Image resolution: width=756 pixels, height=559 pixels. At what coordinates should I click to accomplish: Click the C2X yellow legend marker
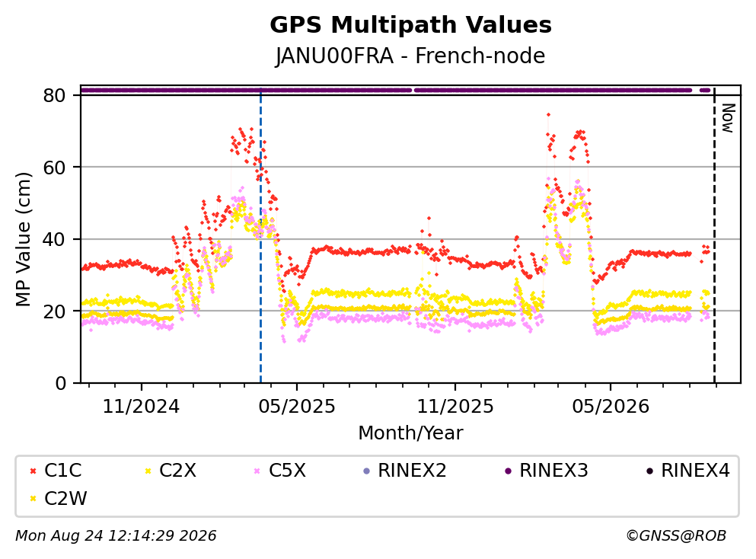click(x=148, y=471)
